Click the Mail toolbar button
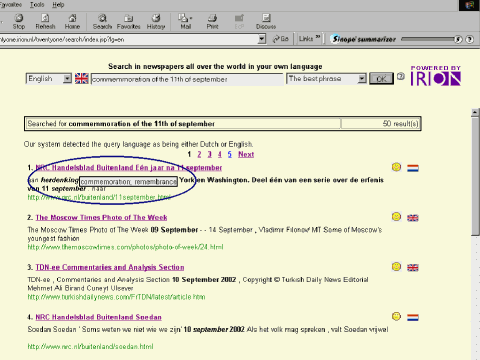The image size is (480, 360). 185,21
